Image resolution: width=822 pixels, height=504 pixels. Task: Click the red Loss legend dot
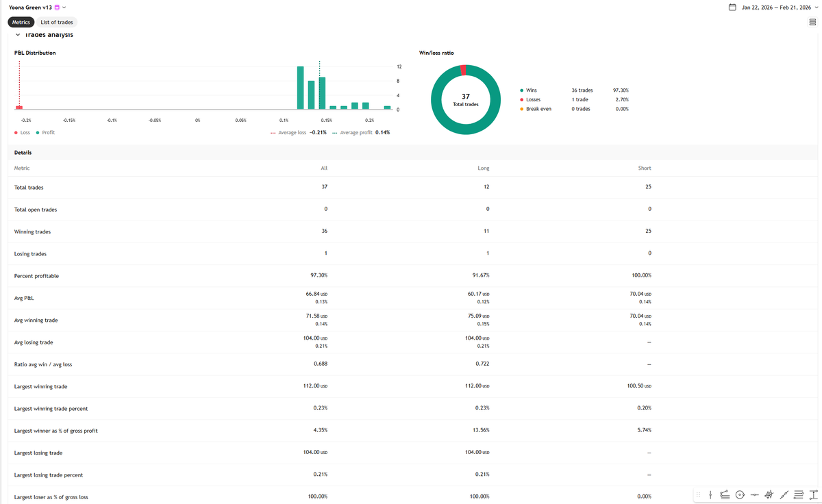click(16, 132)
